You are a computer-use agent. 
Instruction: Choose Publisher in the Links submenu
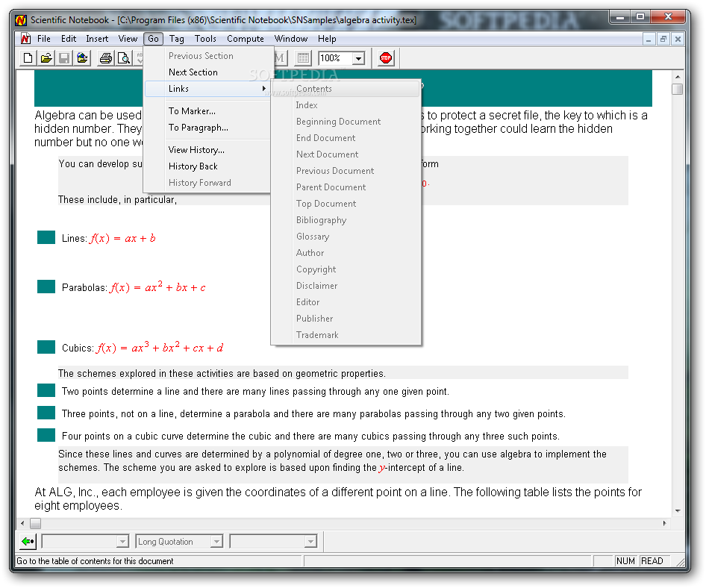[346, 319]
